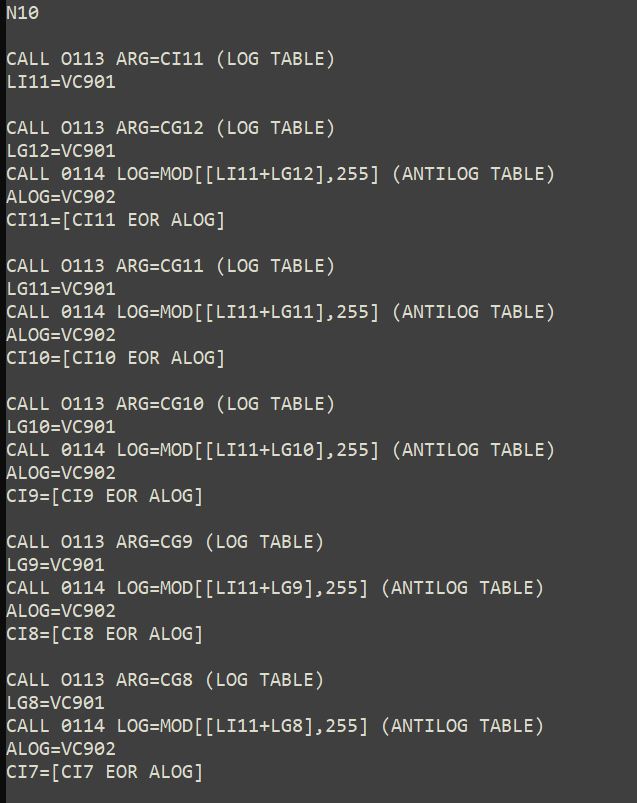The width and height of the screenshot is (637, 803).
Task: Place cursor on the LG10=VC901 line
Action: click(x=61, y=427)
